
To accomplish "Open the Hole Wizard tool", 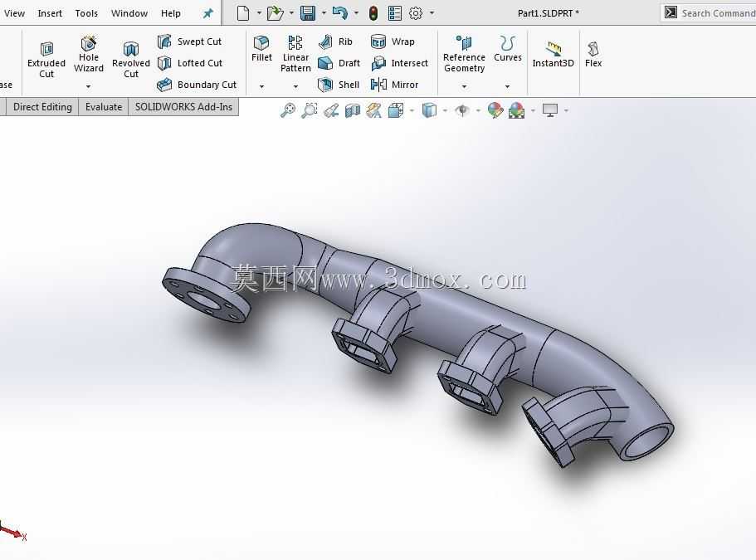I will pos(88,55).
